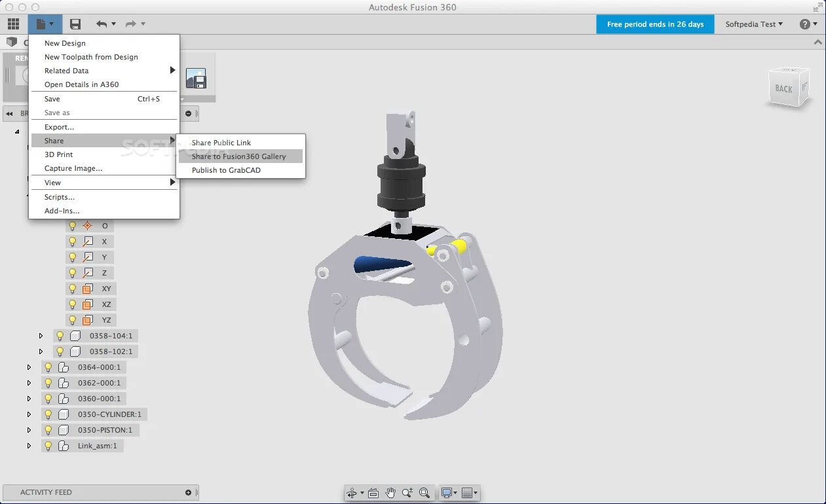Open the data panel grid icon
This screenshot has height=504, width=826.
[x=13, y=24]
